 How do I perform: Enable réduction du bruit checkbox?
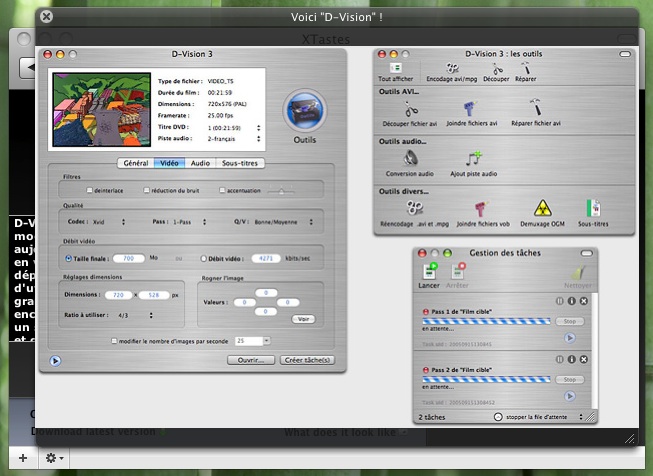pyautogui.click(x=146, y=190)
